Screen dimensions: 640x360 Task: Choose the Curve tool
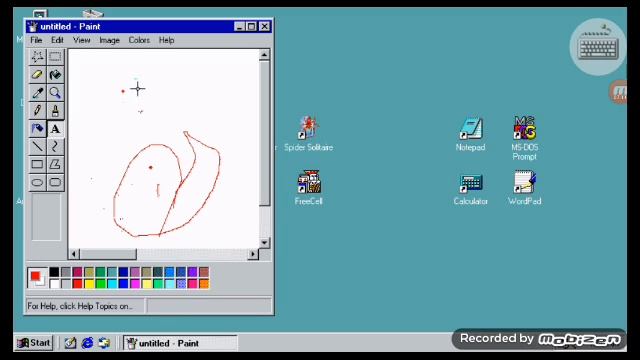click(55, 147)
